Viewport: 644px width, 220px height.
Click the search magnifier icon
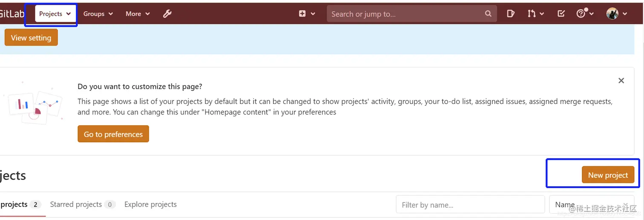(488, 14)
